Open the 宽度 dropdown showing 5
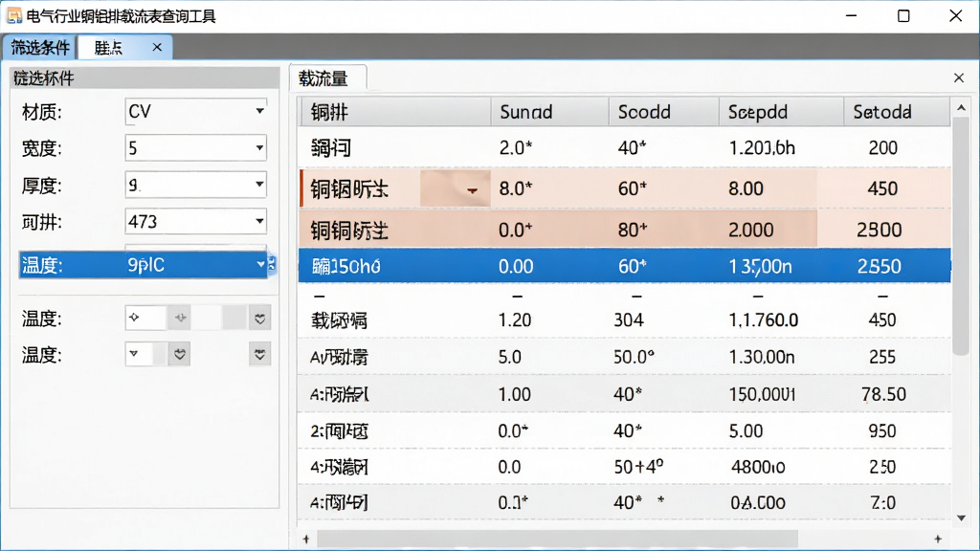Image resolution: width=980 pixels, height=551 pixels. (195, 148)
